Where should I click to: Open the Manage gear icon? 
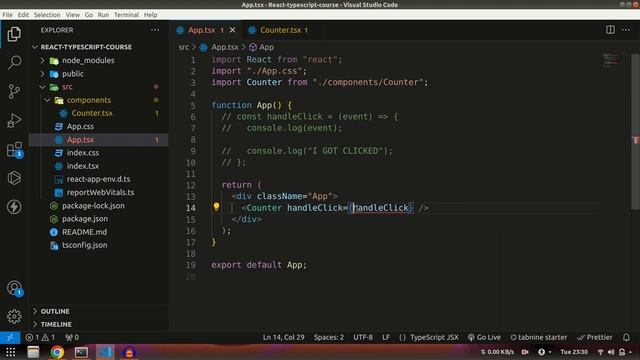[14, 316]
